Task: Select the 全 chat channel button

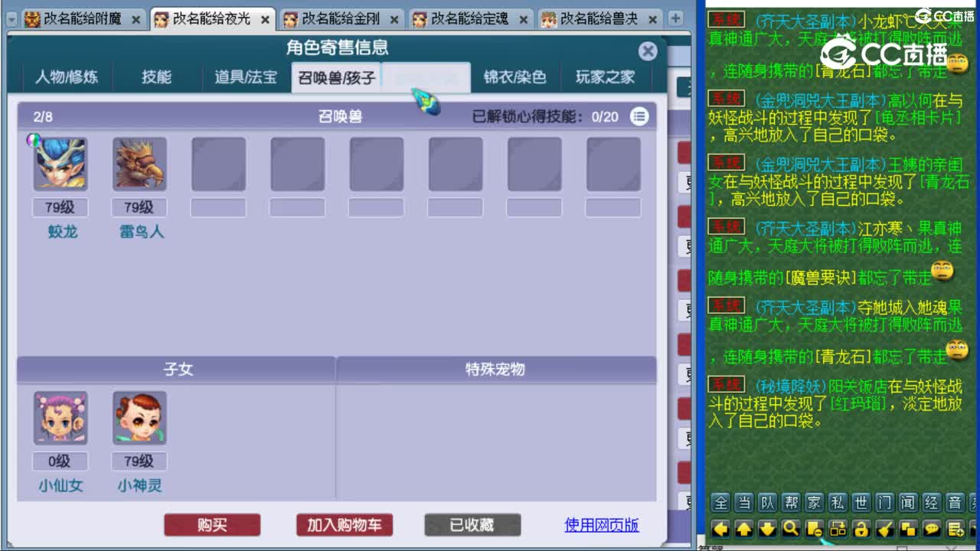Action: 720,503
